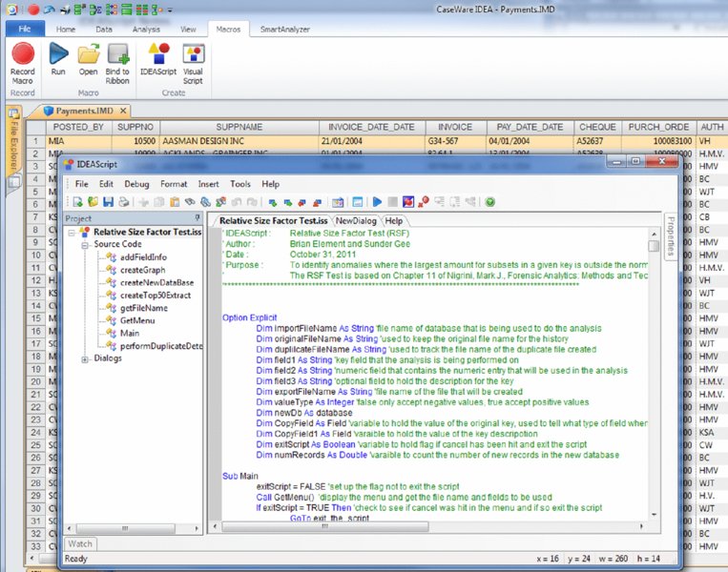The height and width of the screenshot is (572, 728).
Task: Click the CHEQUE column header
Action: click(597, 127)
